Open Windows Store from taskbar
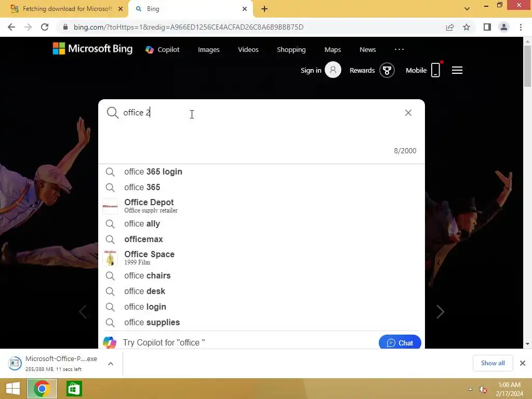The height and width of the screenshot is (399, 532). point(74,389)
